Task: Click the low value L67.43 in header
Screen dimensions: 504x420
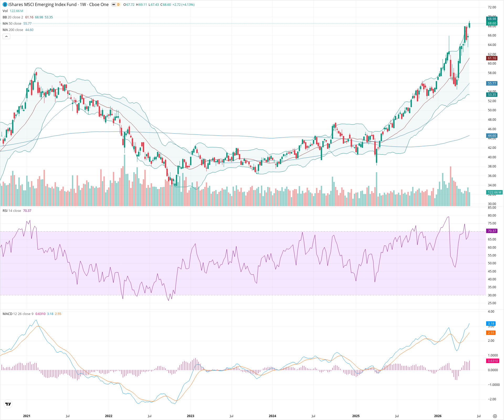Action: click(154, 5)
